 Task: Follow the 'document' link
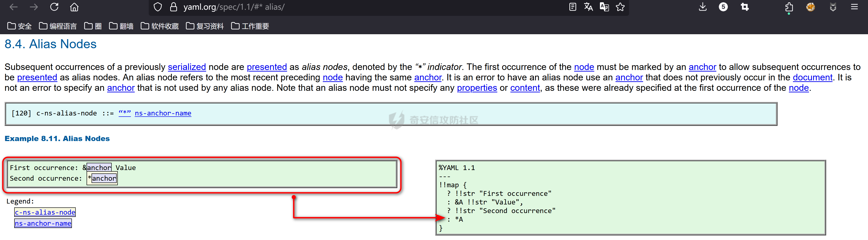coord(812,77)
